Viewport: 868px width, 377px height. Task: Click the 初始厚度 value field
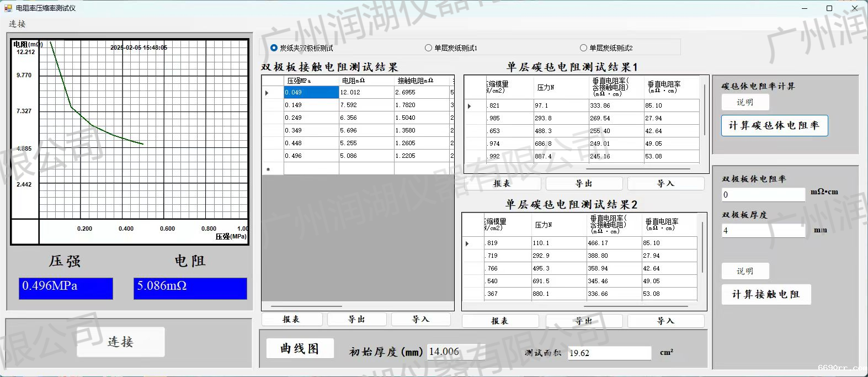click(456, 352)
